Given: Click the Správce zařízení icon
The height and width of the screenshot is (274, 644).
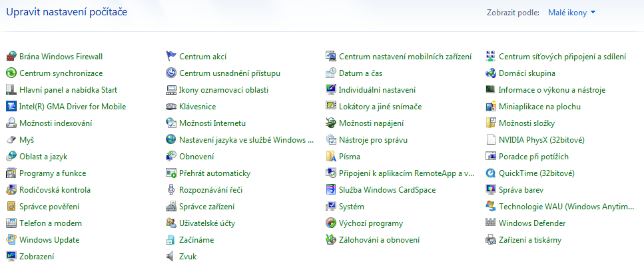Looking at the screenshot, I should click(171, 207).
